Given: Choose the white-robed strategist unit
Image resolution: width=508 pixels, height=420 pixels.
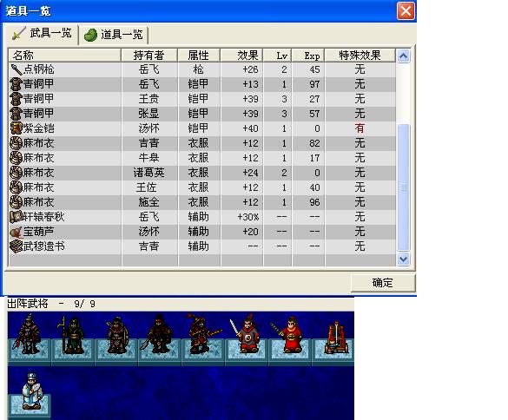Looking at the screenshot, I should click(31, 391).
